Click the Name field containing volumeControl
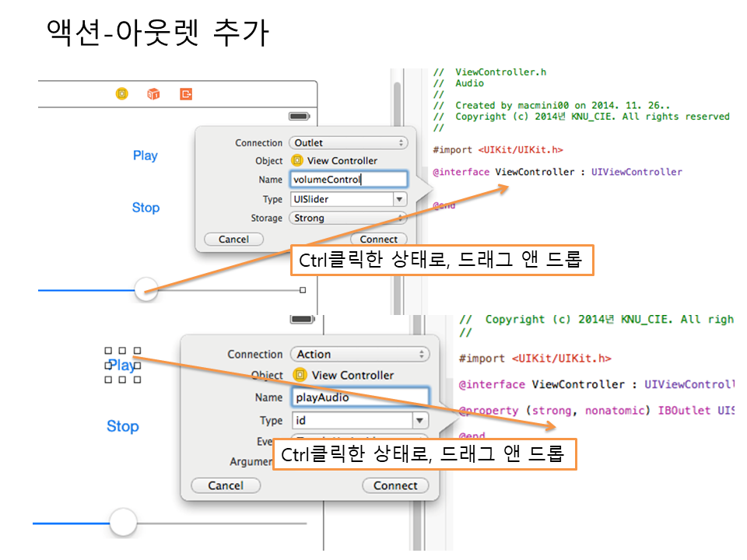 coord(348,180)
